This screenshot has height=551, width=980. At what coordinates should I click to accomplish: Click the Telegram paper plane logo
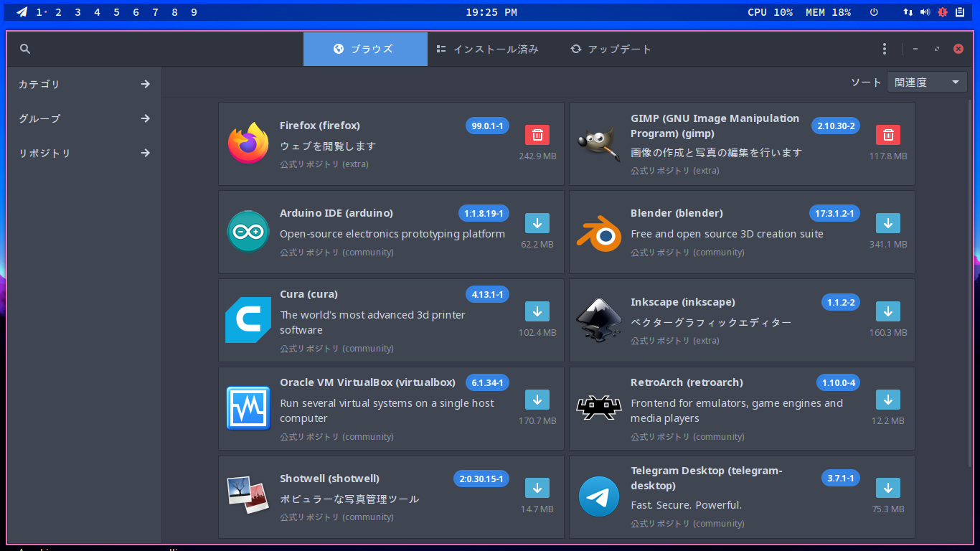(599, 496)
